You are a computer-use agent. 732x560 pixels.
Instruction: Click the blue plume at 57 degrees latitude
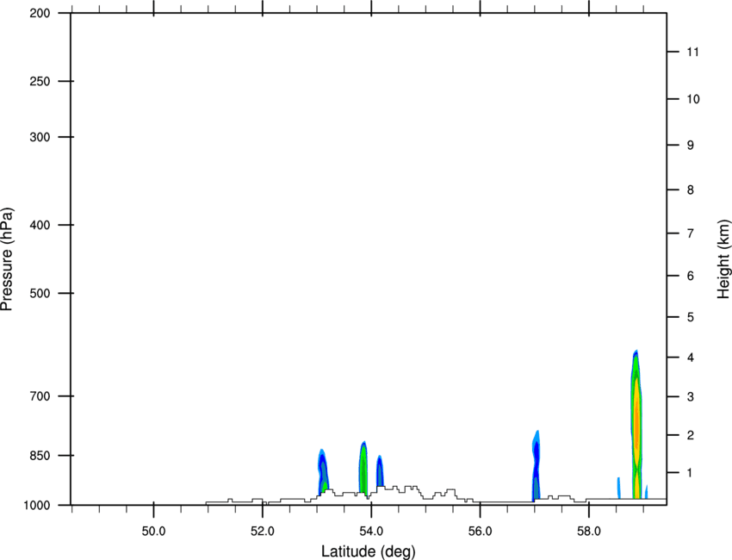tap(536, 465)
